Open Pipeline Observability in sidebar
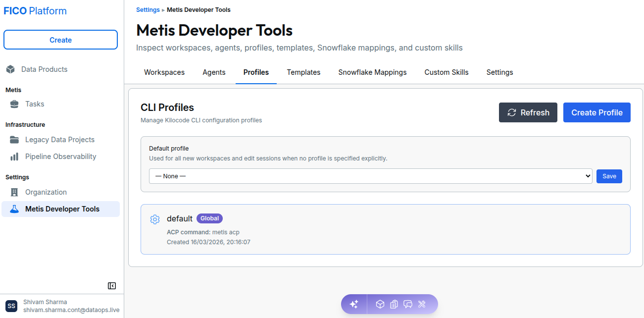The image size is (644, 318). tap(61, 157)
